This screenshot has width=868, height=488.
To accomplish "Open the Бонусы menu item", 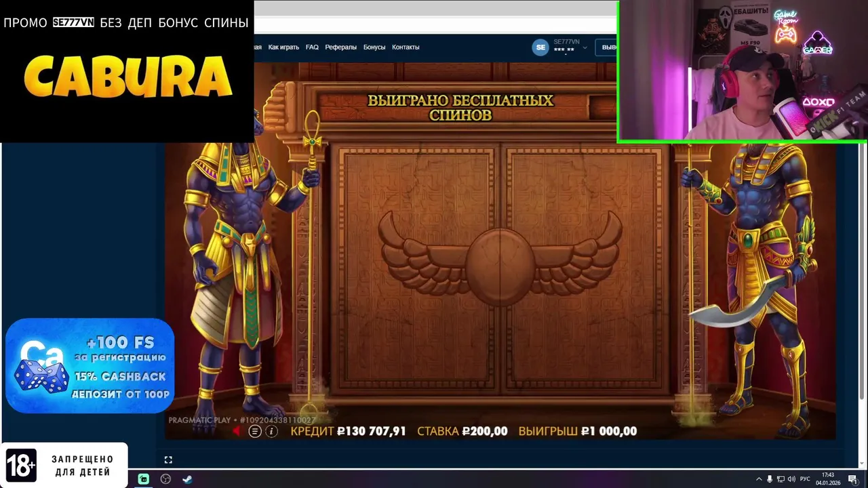I will coord(374,47).
